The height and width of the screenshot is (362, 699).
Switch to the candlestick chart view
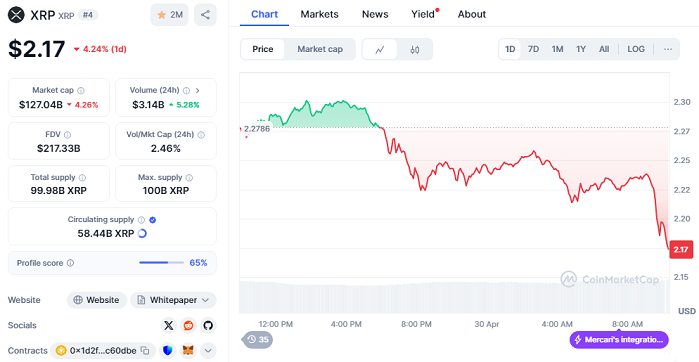415,49
